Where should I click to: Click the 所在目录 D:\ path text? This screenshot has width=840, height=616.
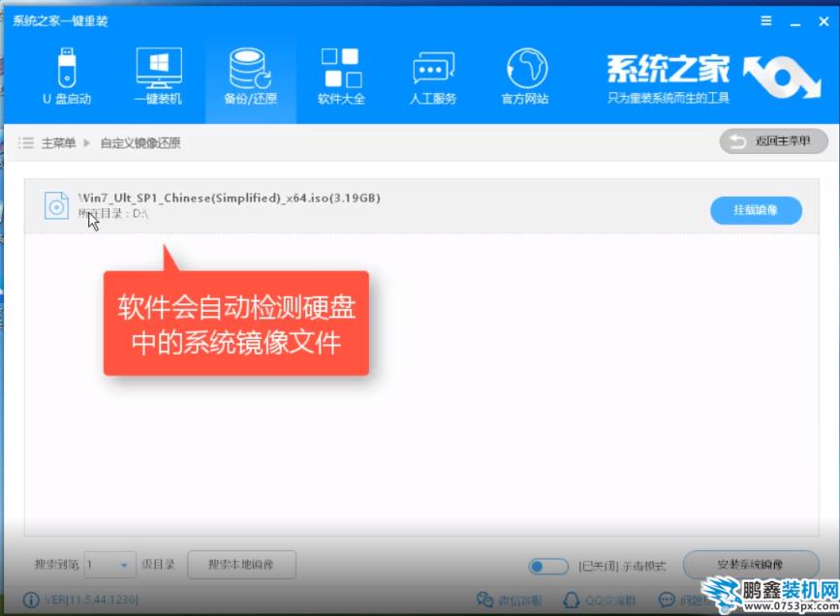113,213
